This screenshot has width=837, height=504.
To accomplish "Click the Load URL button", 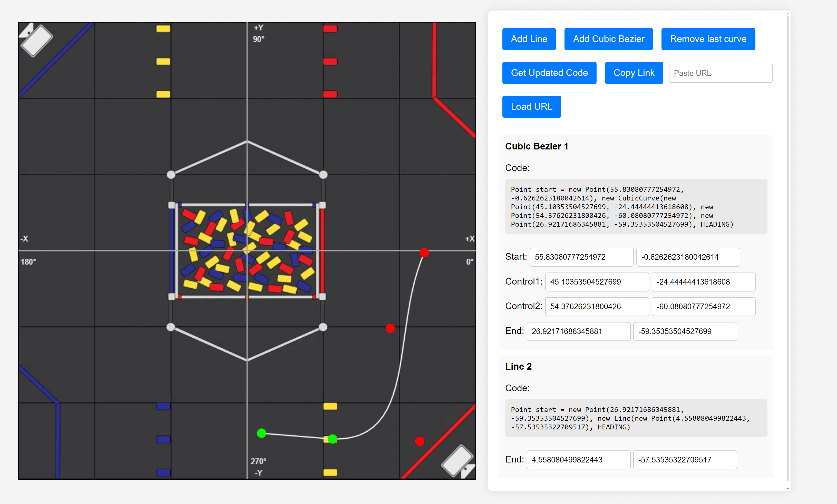I will tap(531, 107).
